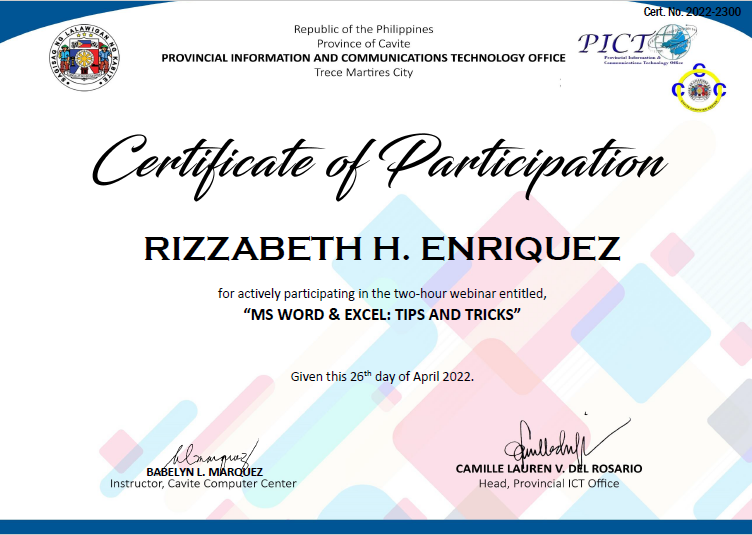Image resolution: width=752 pixels, height=535 pixels.
Task: Click the PICT office logo
Action: [x=637, y=44]
